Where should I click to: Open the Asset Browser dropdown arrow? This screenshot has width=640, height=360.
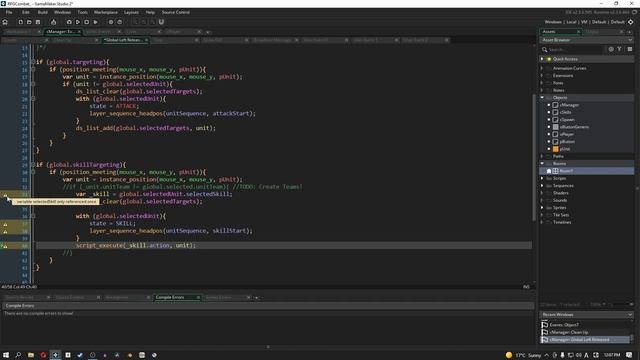click(x=630, y=40)
